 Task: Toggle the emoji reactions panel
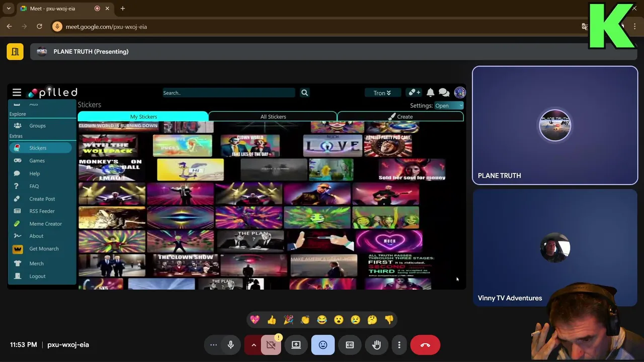point(323,345)
